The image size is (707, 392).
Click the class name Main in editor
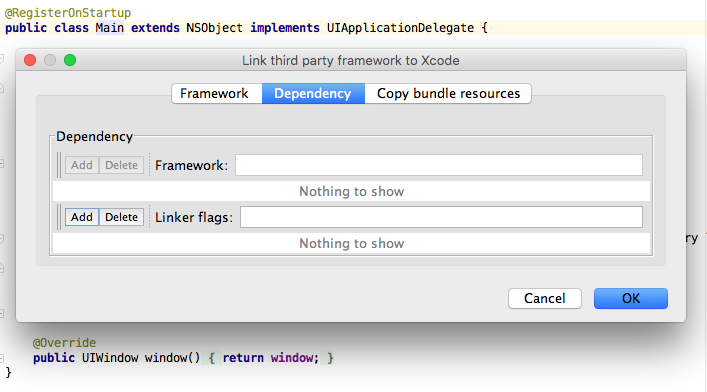110,28
